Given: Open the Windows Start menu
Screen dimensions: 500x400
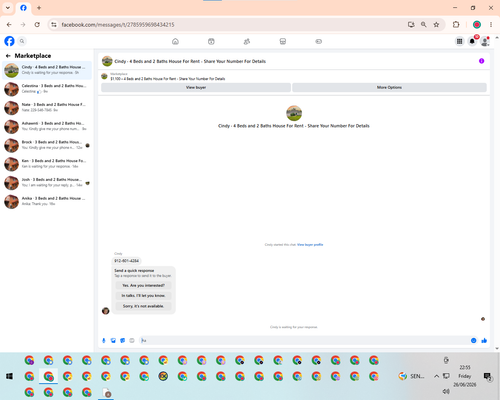Looking at the screenshot, I should tap(9, 376).
